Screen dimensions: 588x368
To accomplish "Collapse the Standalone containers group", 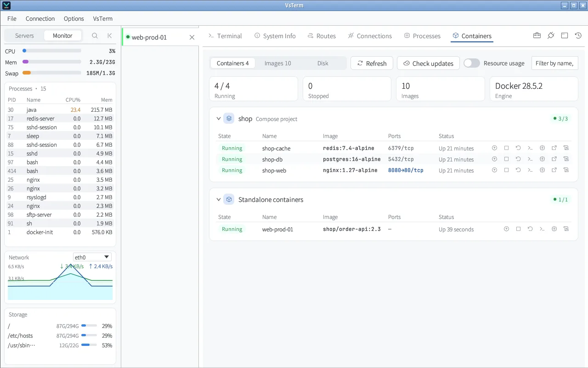I will (219, 200).
